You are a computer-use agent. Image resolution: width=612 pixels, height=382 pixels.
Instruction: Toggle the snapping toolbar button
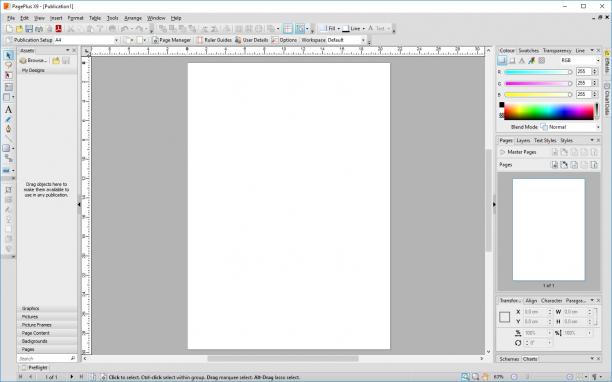tap(300, 28)
